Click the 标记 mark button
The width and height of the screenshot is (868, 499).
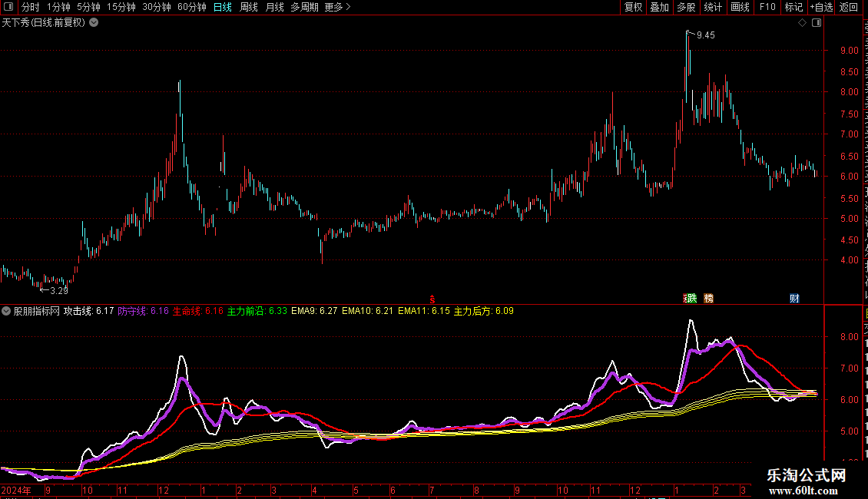coord(793,7)
